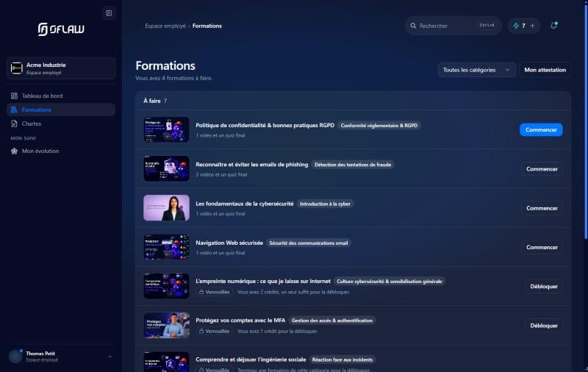Click the Réaction face aux incidents tag
Viewport: 588px width, 372px height.
click(343, 360)
